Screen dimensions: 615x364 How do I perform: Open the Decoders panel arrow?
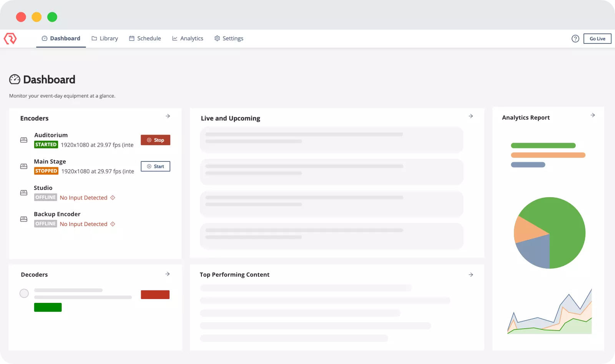168,274
